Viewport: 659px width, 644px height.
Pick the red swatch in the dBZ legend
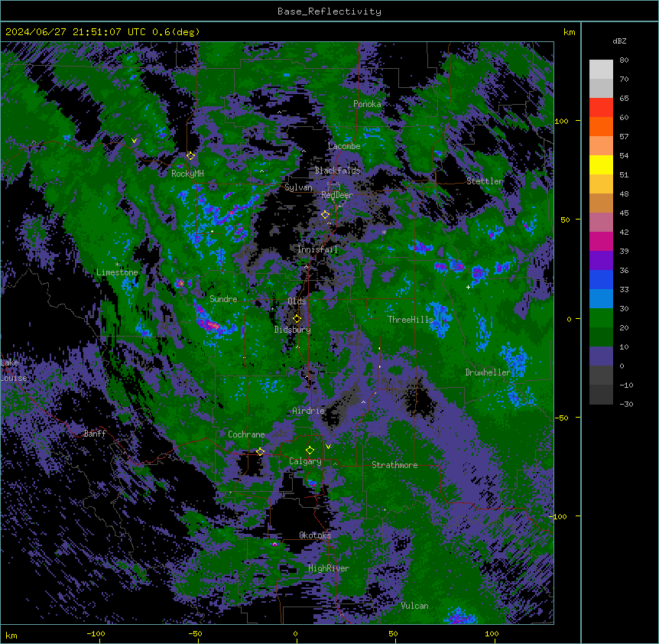pyautogui.click(x=601, y=108)
